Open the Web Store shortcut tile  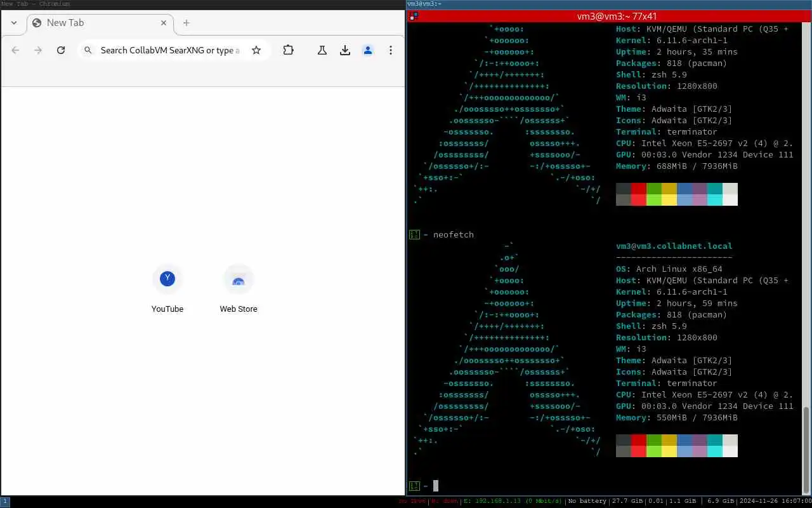tap(239, 279)
